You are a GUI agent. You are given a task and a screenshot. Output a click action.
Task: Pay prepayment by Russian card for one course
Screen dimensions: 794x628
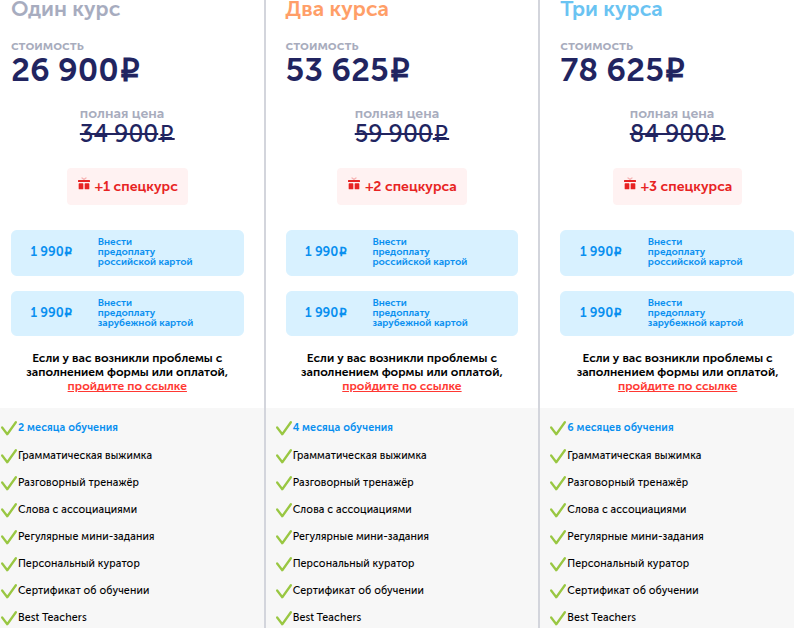tap(127, 252)
